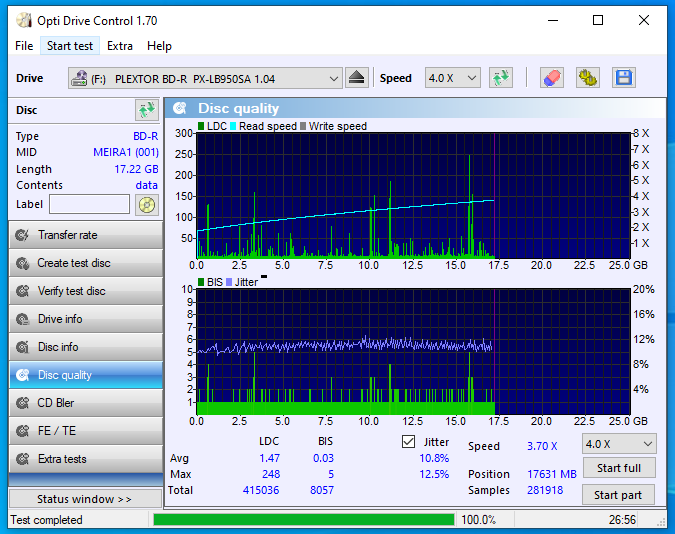Click the Opti Drive Control title icon
This screenshot has width=675, height=534.
[24, 20]
